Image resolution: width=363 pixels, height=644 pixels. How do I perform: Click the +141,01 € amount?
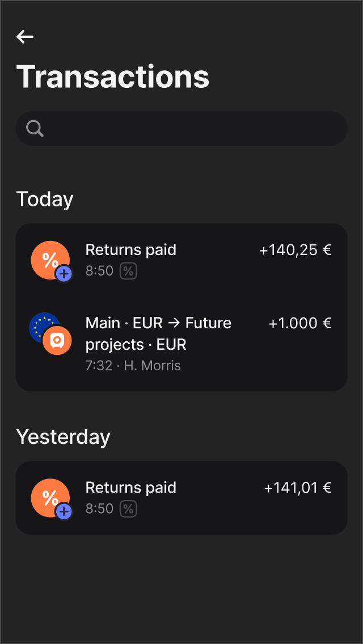(297, 488)
